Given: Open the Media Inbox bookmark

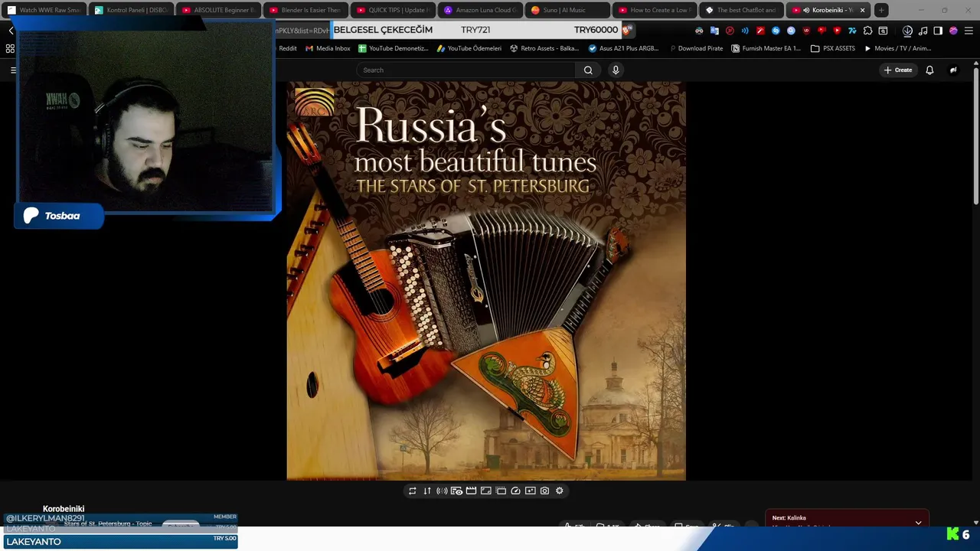Looking at the screenshot, I should coord(328,48).
